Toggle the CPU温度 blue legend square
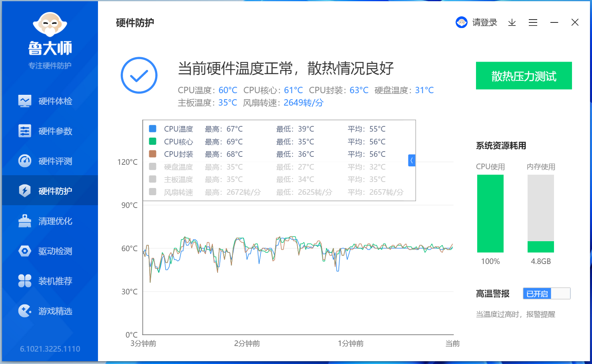The width and height of the screenshot is (592, 364). click(x=152, y=128)
